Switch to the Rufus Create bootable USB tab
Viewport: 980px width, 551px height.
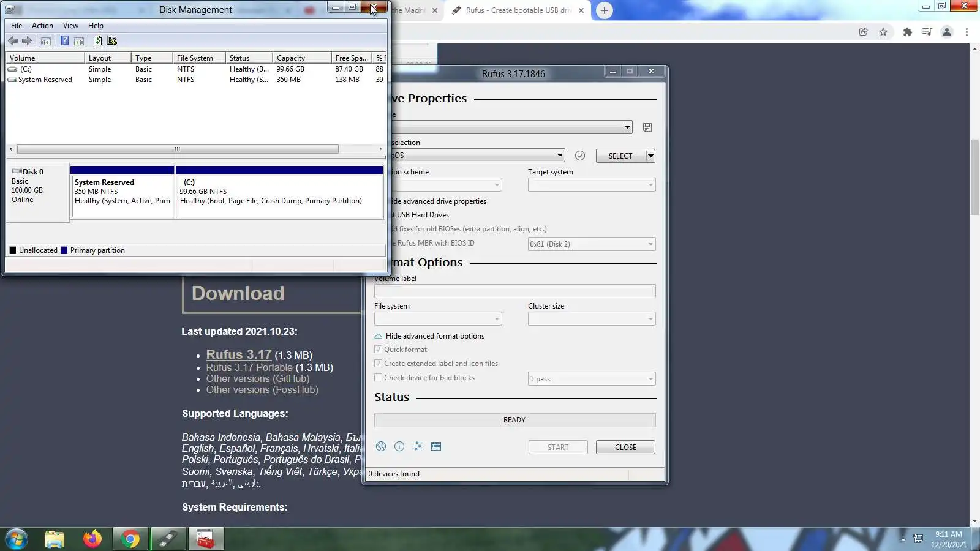tap(518, 10)
